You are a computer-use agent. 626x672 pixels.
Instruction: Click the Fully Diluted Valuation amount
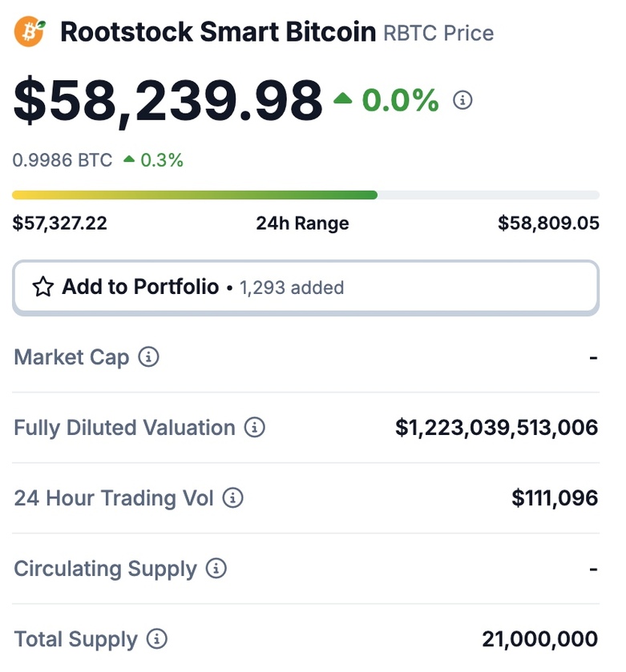(496, 428)
